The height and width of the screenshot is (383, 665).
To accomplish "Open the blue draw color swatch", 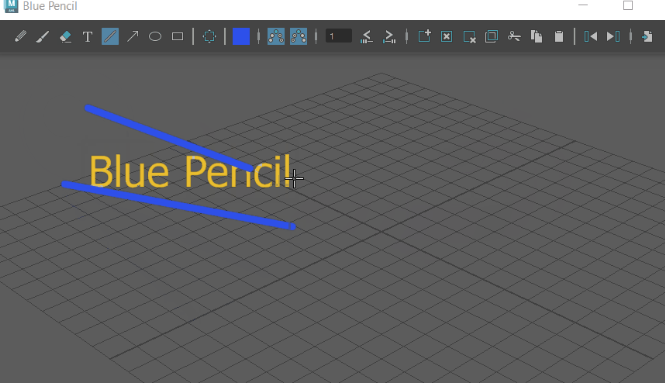I will point(241,36).
